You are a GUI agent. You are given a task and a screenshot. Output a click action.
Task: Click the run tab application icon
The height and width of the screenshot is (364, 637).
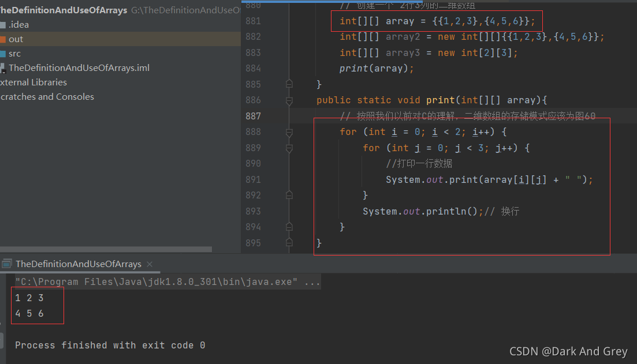6,264
